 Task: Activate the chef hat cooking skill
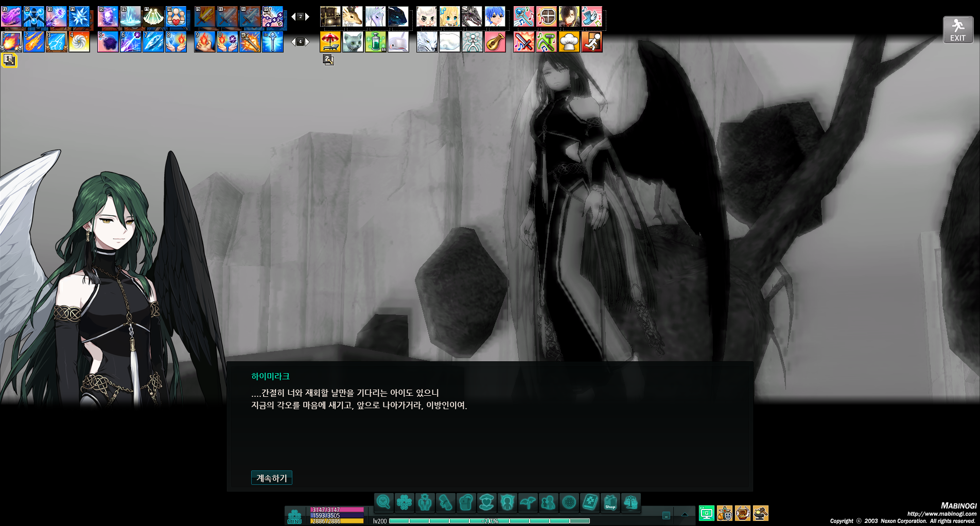point(569,42)
